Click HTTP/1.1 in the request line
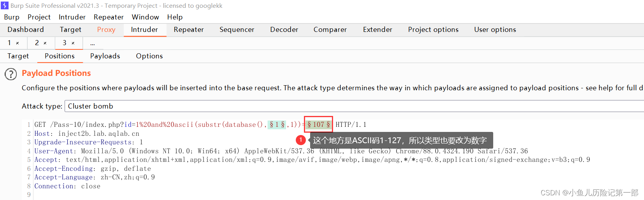The width and height of the screenshot is (644, 200). (351, 125)
